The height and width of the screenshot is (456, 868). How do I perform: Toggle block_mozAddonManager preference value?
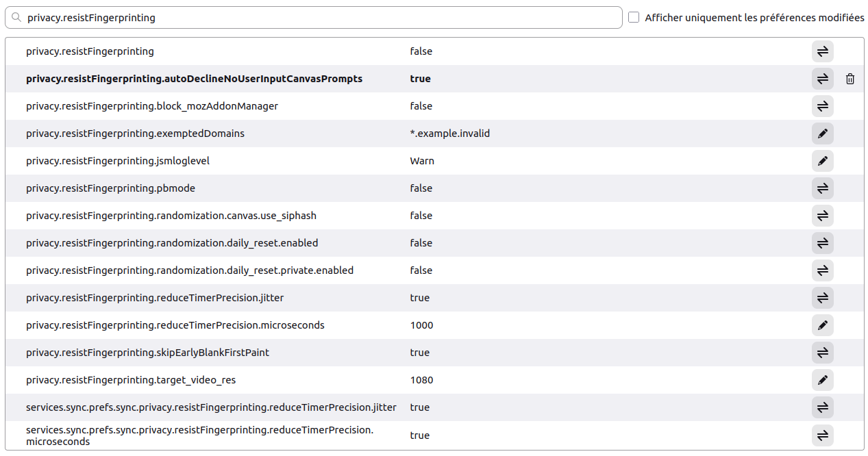(822, 106)
